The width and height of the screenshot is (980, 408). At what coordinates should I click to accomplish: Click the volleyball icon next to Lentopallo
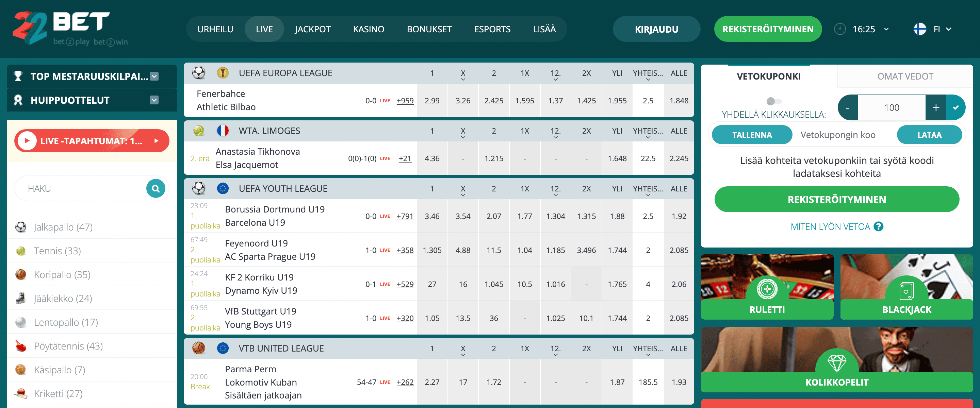(x=21, y=322)
